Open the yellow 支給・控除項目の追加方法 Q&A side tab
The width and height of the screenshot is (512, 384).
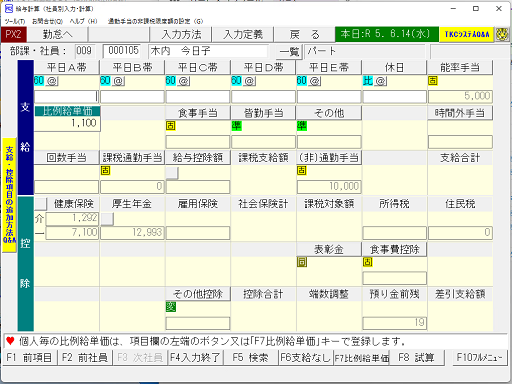point(9,195)
